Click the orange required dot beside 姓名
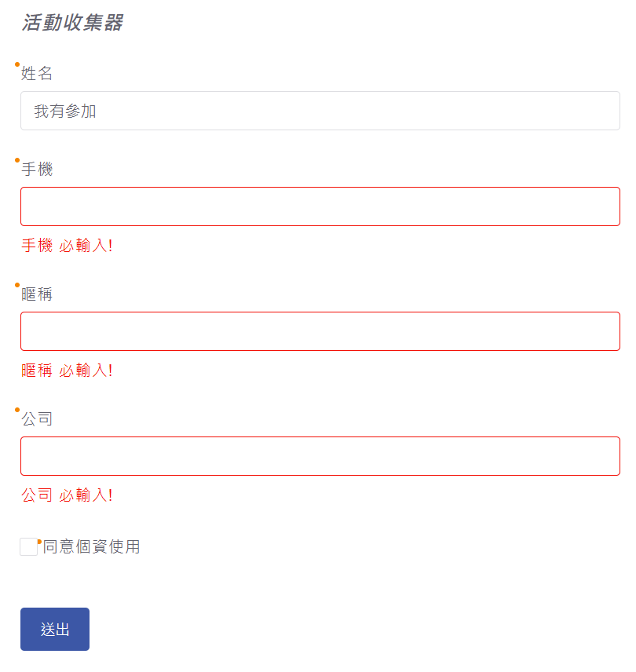The image size is (636, 672). coord(17,64)
